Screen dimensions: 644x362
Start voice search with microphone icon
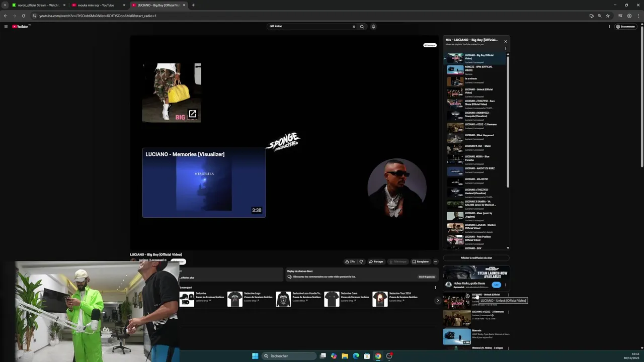373,27
